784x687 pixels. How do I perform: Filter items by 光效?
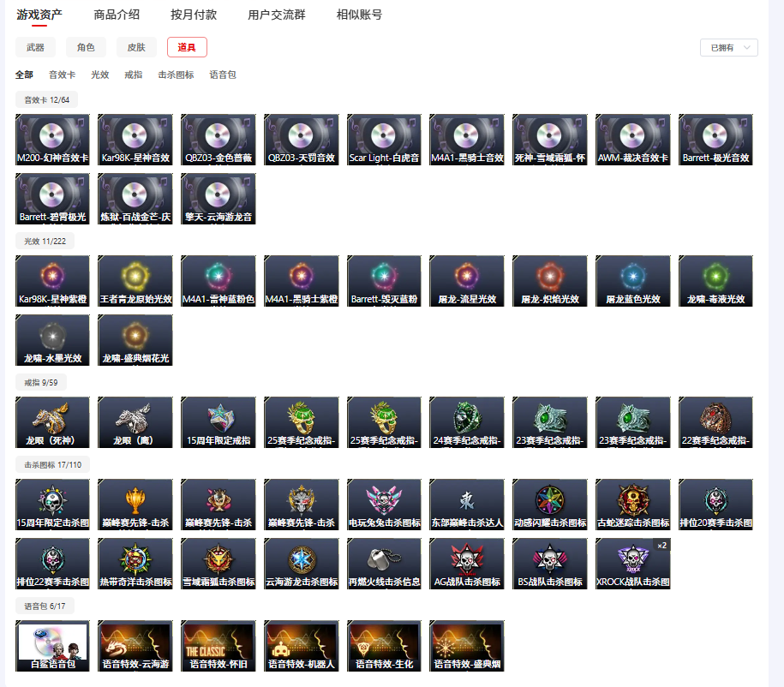point(100,75)
